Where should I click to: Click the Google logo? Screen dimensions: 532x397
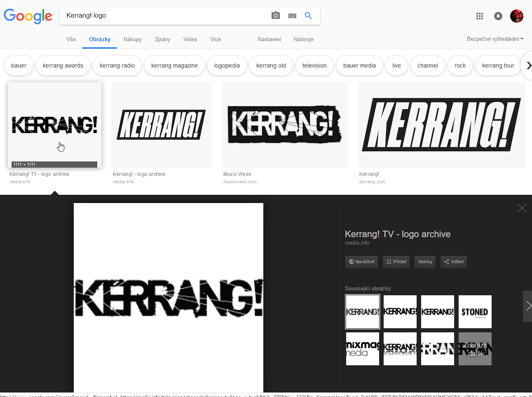28,16
